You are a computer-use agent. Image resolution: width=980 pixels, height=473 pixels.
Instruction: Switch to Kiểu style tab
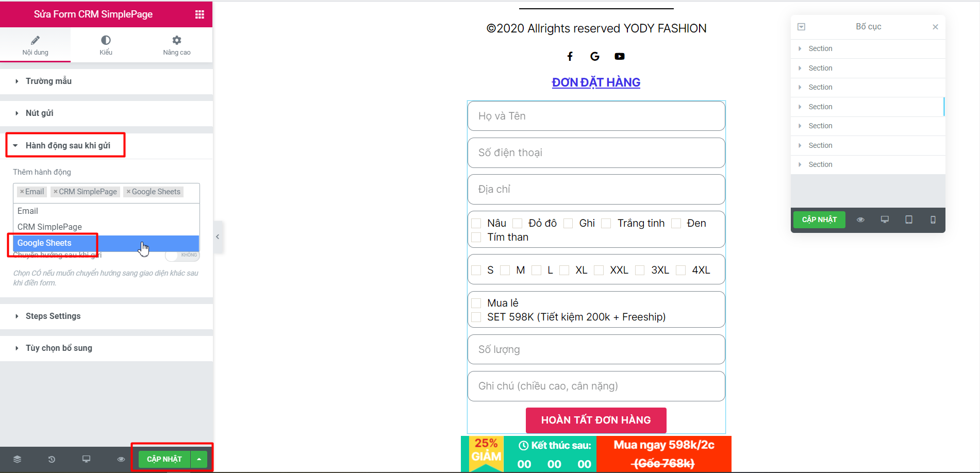coord(106,45)
